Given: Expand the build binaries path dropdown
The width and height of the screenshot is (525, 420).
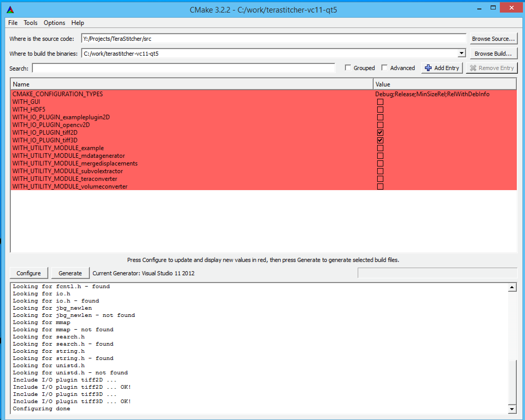Looking at the screenshot, I should click(x=461, y=53).
